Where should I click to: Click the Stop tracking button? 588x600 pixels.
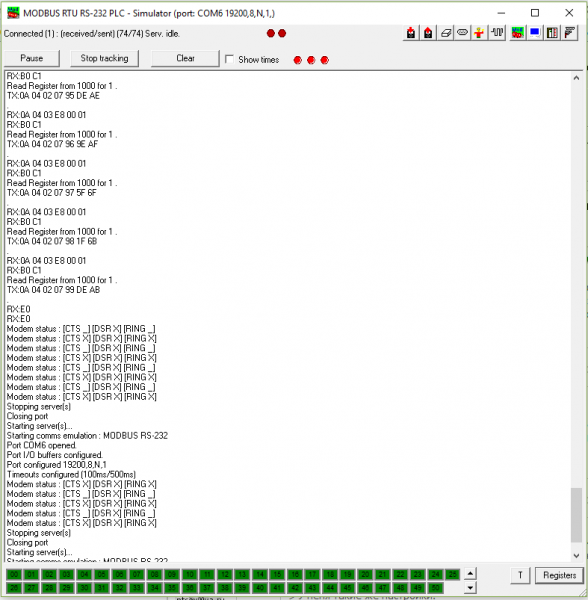104,59
